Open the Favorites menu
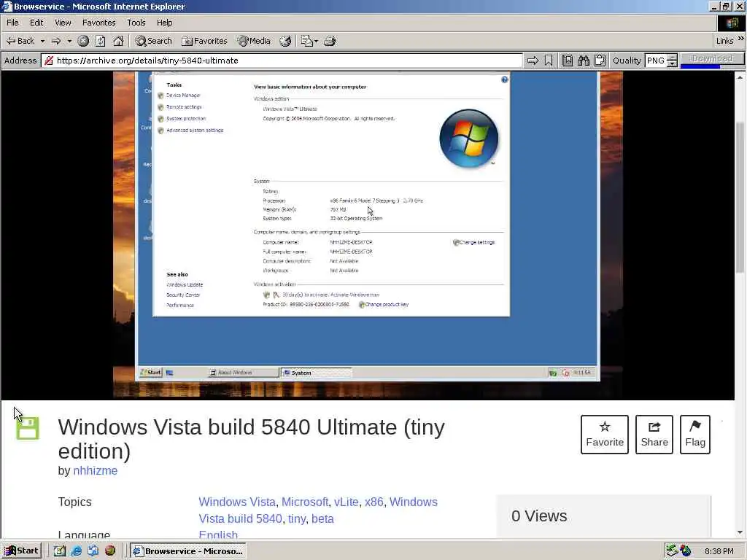This screenshot has width=747, height=560. (98, 23)
